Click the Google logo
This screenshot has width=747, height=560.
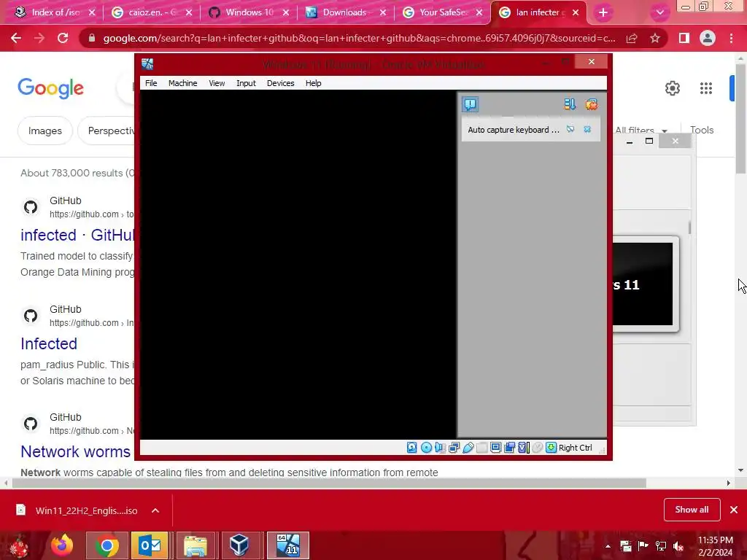(x=51, y=88)
